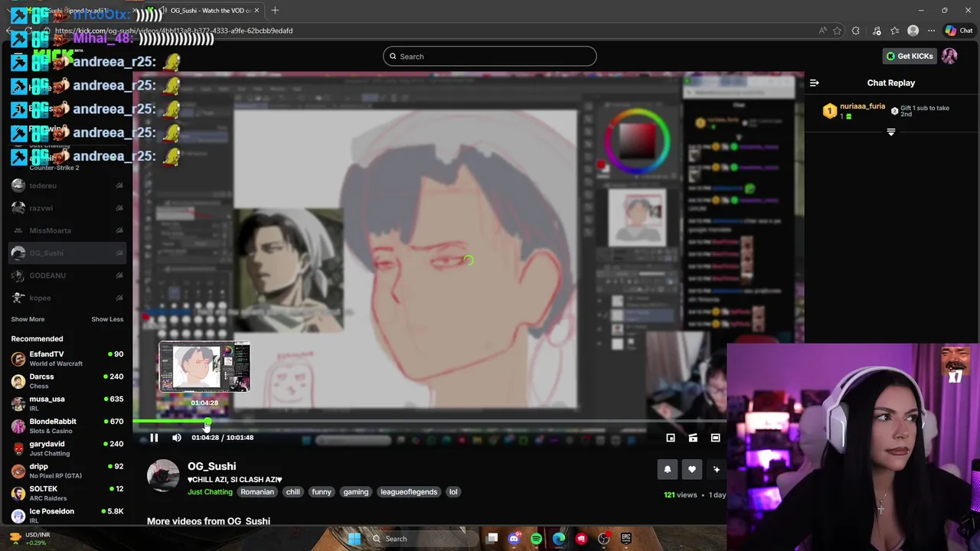Pause the VOD playback
The height and width of the screenshot is (551, 980).
(154, 438)
